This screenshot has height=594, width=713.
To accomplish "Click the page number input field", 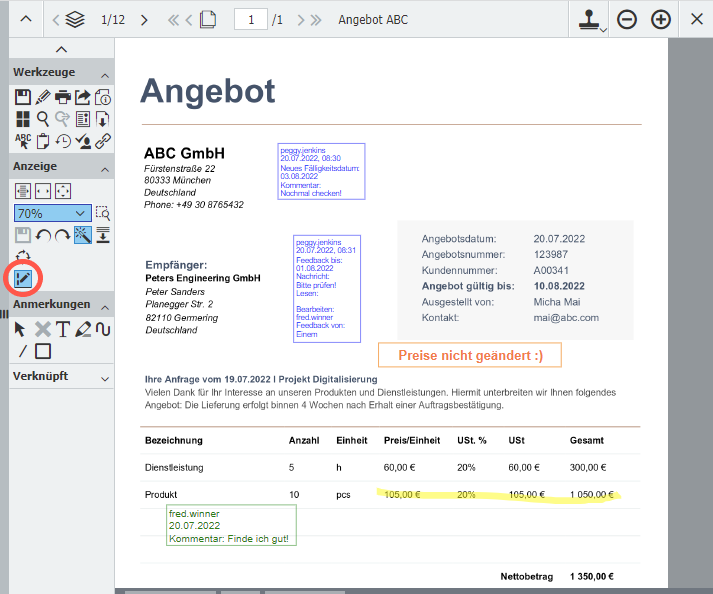I will click(x=250, y=20).
